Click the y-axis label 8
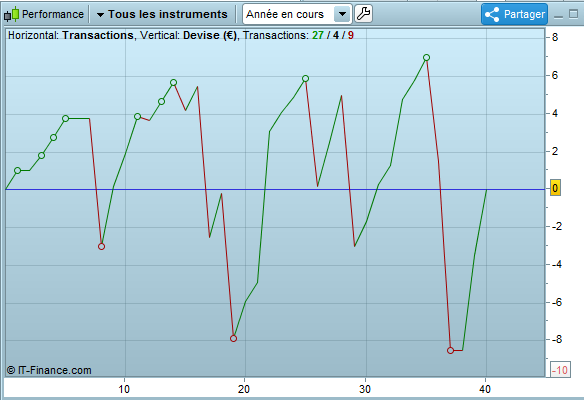Screen dimensions: 584x400 (555, 37)
